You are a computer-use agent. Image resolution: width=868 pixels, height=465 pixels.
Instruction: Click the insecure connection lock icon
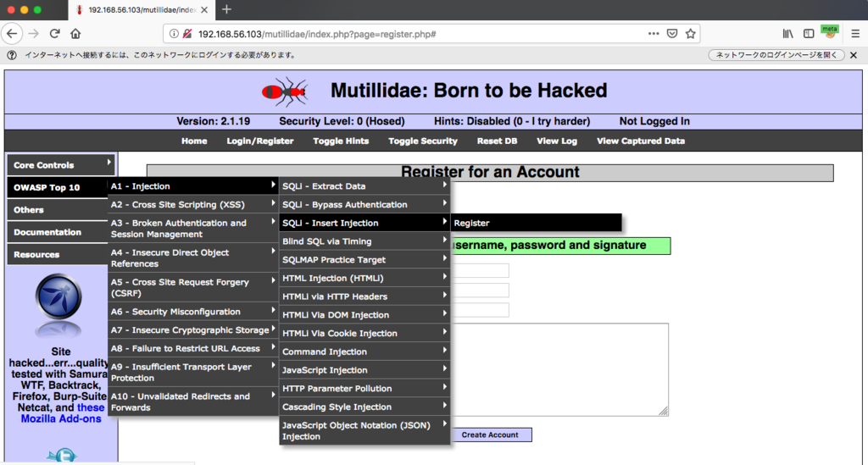187,34
